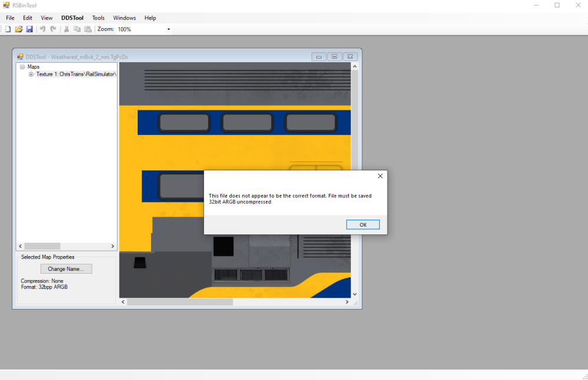Click the Paste clipboard icon
Screen dimensions: 588x380
(x=88, y=29)
